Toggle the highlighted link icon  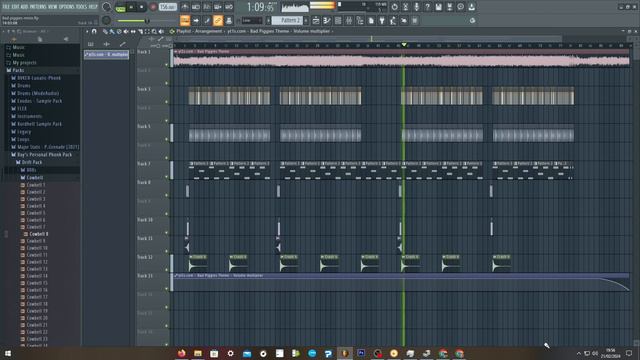(218, 20)
